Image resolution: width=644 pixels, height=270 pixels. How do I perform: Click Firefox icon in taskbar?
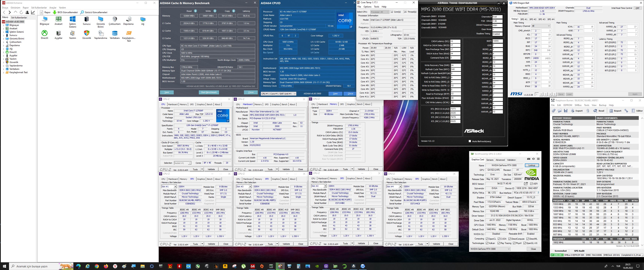(106, 266)
